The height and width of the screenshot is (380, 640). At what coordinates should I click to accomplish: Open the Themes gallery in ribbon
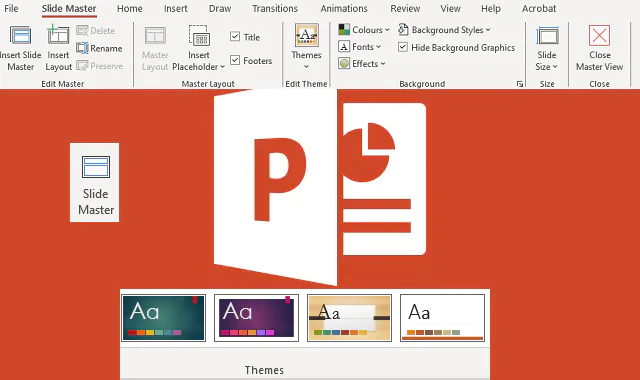pos(306,47)
